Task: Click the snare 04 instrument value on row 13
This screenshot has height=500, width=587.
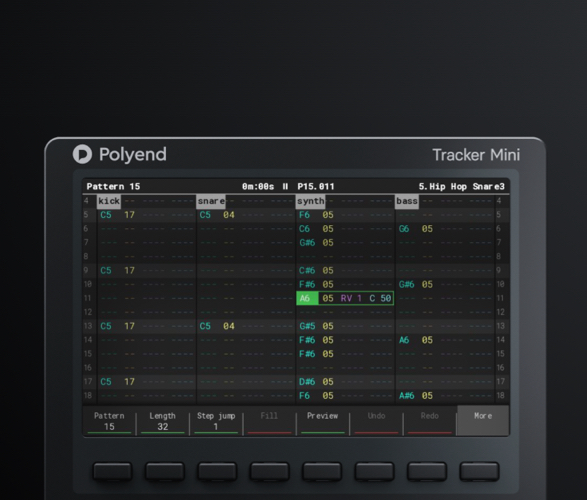Action: pos(229,326)
